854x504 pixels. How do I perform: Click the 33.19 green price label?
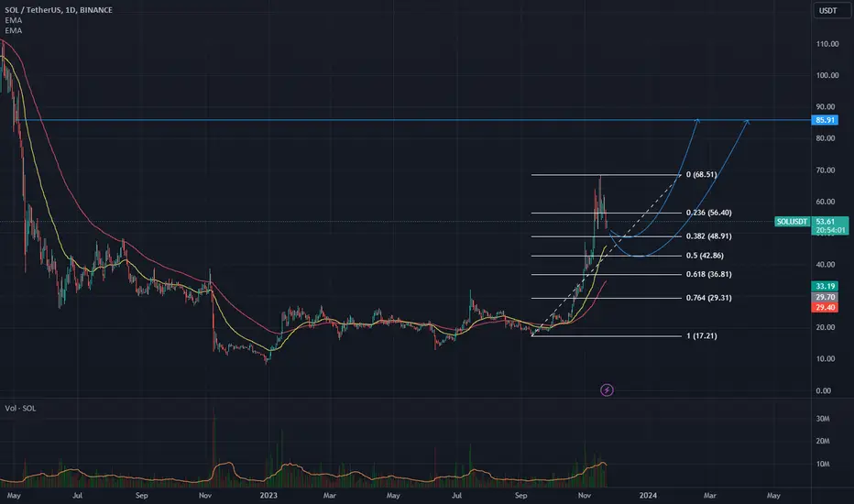tap(825, 286)
